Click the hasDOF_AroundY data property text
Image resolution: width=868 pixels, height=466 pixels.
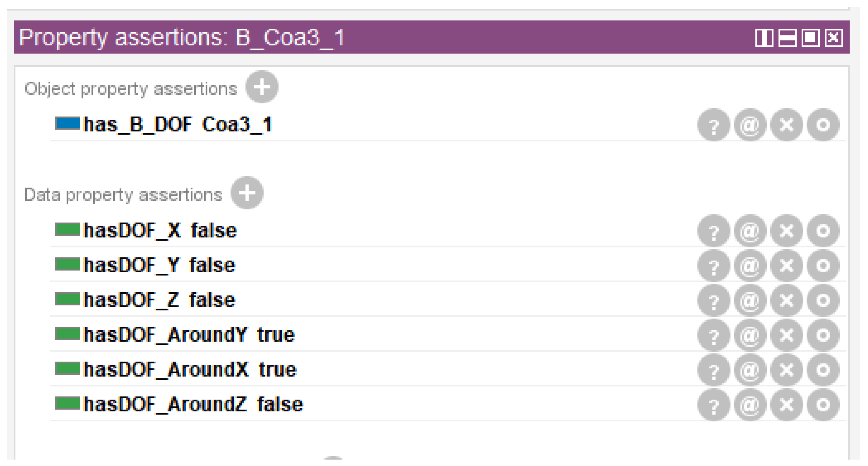pyautogui.click(x=165, y=335)
